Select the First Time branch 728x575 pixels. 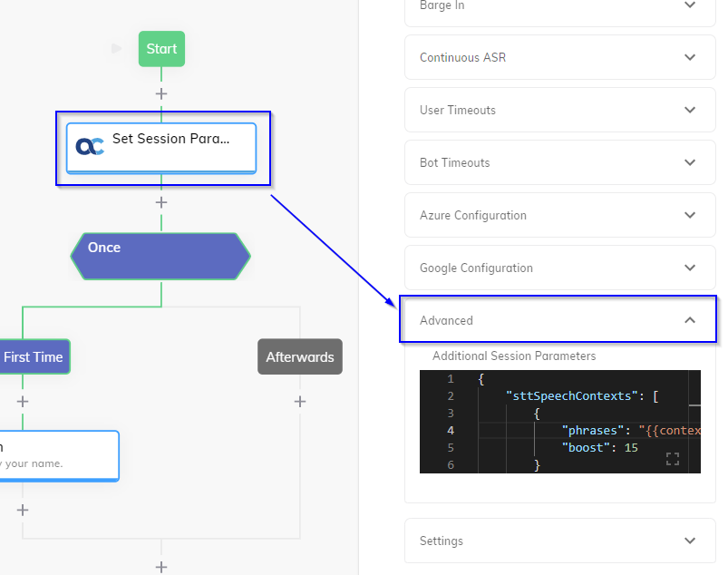pos(34,356)
